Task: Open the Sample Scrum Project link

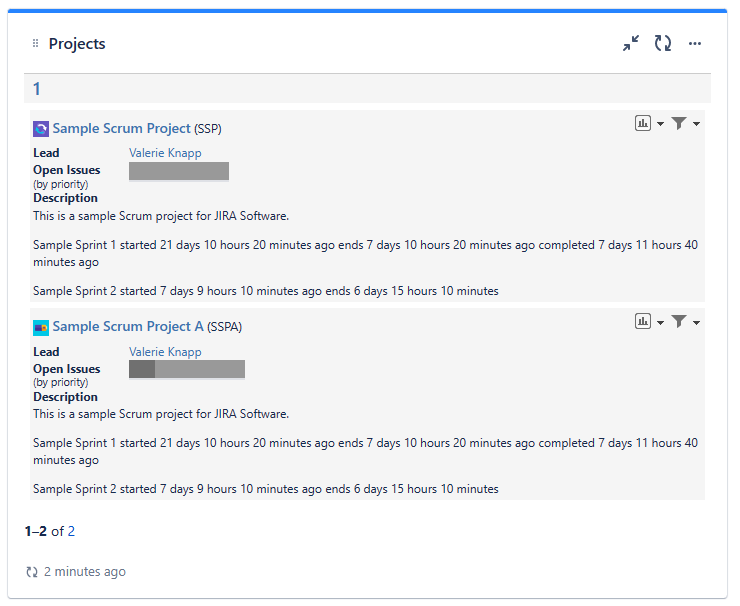Action: [121, 128]
